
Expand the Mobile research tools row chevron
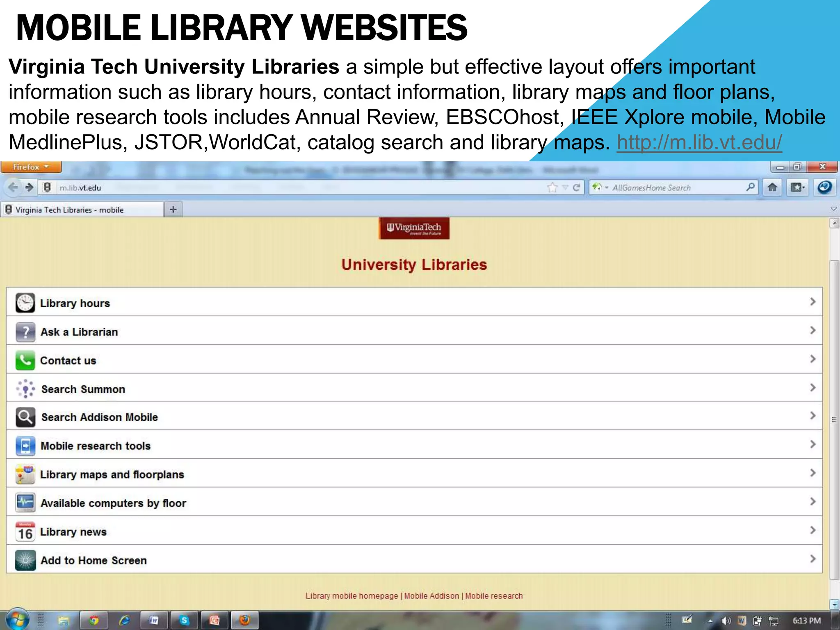813,444
